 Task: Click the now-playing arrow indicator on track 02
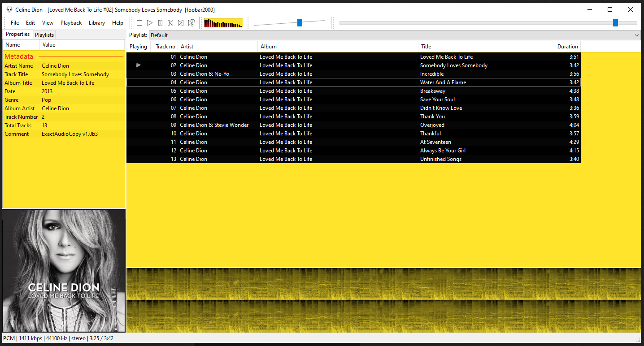(x=139, y=65)
